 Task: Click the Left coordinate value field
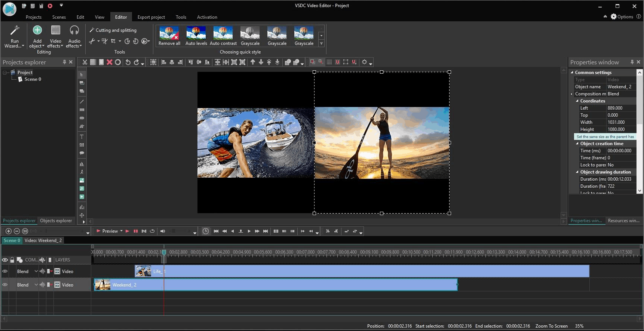tap(621, 108)
